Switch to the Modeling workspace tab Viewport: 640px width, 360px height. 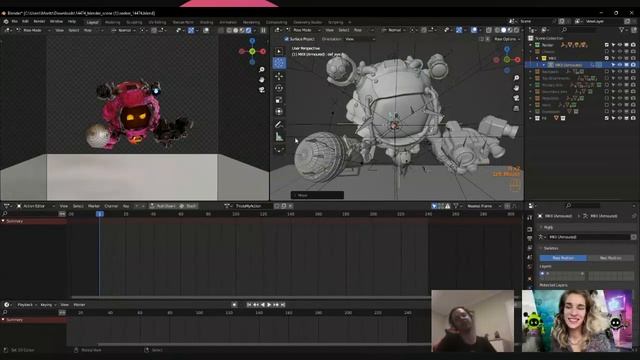click(113, 22)
